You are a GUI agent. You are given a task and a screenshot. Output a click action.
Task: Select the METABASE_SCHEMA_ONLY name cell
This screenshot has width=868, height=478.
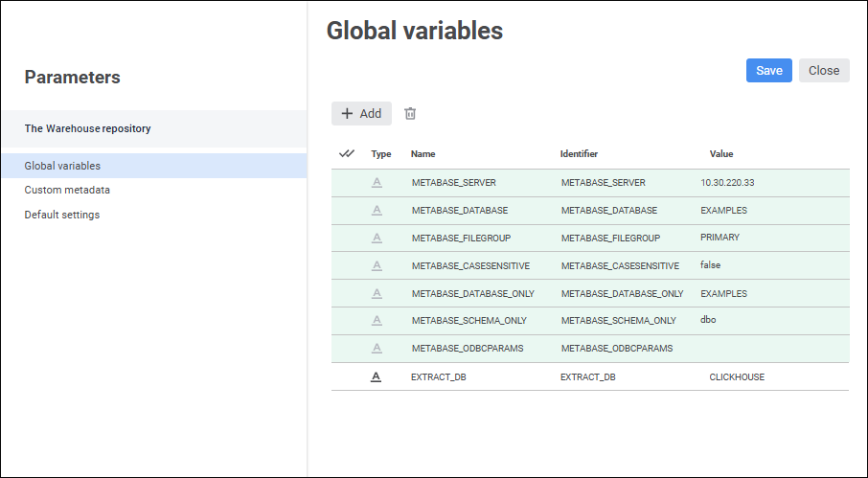click(x=468, y=321)
